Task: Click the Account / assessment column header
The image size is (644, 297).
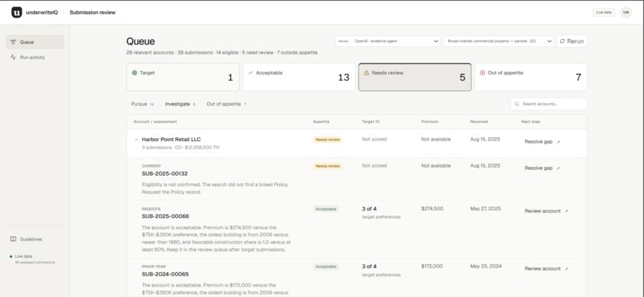Action: [x=155, y=122]
